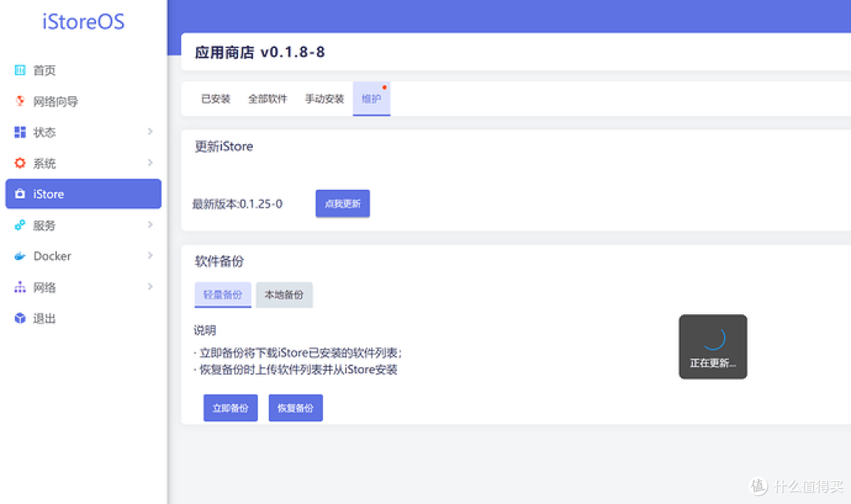Viewport: 851px width, 504px height.
Task: Open 网络向导 in the sidebar
Action: coord(84,101)
